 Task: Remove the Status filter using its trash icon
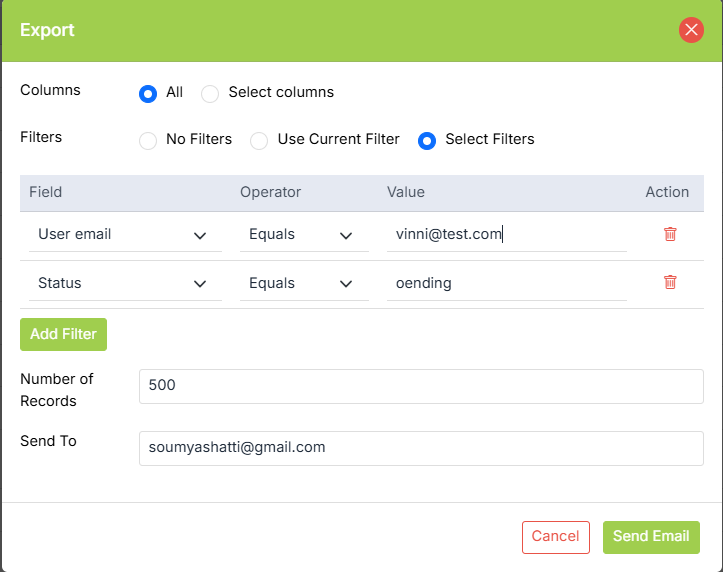click(x=670, y=283)
